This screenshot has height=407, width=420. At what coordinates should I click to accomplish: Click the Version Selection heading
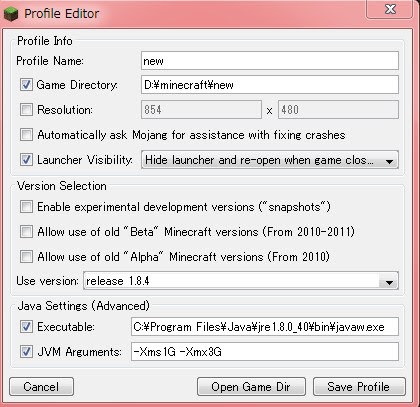(x=62, y=186)
